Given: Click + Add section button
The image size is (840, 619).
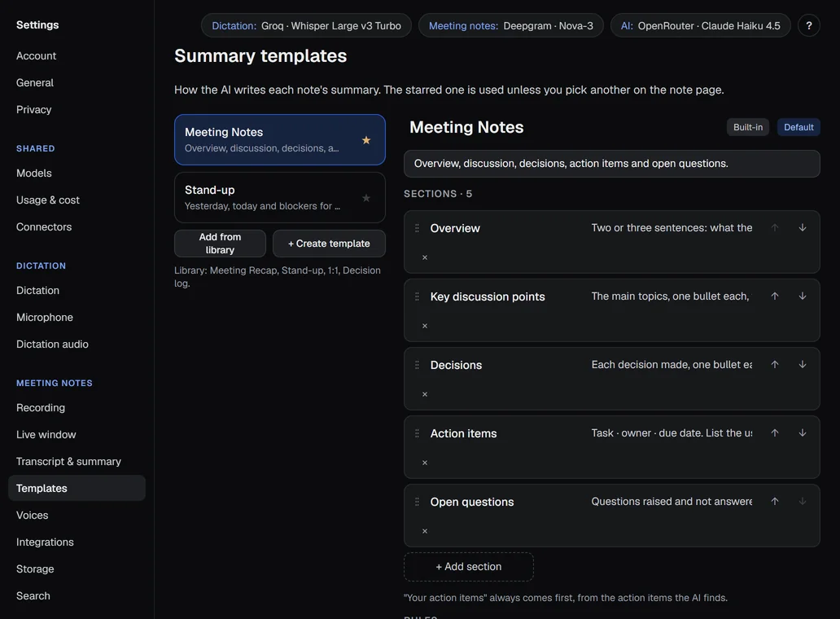Looking at the screenshot, I should tap(468, 567).
